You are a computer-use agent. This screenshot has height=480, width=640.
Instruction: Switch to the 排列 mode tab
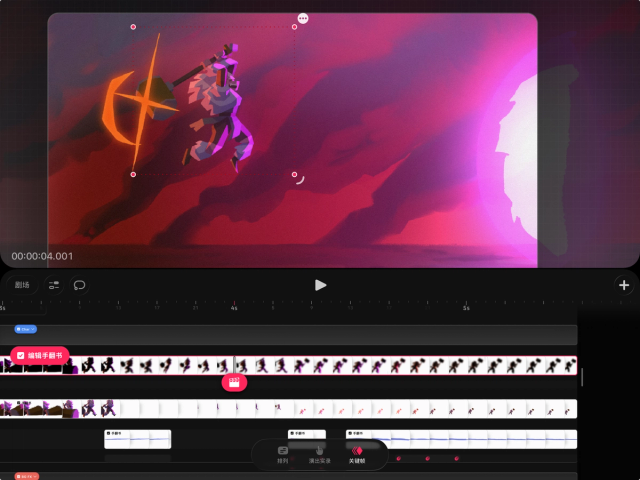(x=282, y=455)
